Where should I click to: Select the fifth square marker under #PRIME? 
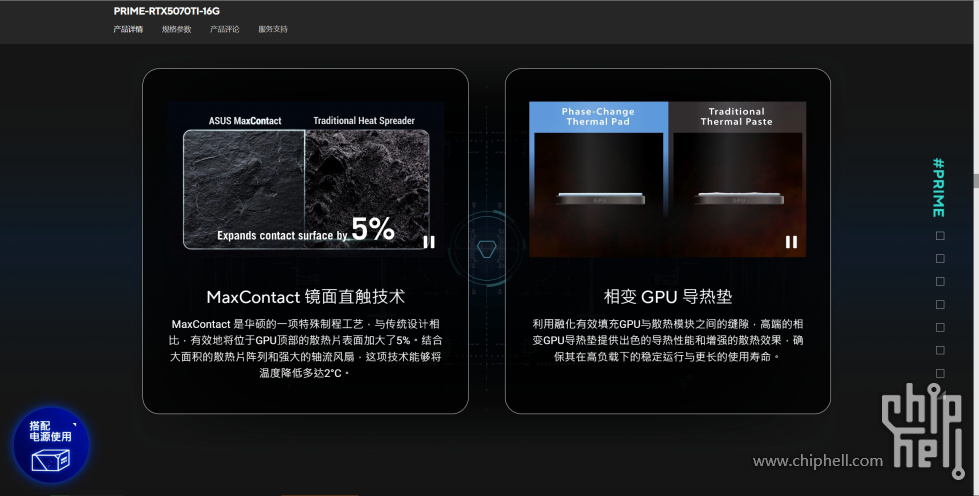tap(940, 327)
